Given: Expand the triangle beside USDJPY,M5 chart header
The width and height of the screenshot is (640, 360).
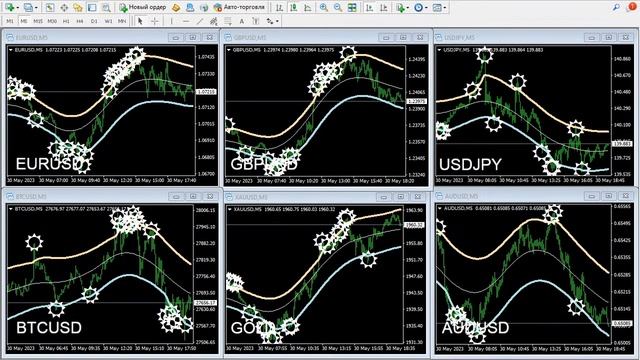Looking at the screenshot, I should (x=440, y=50).
